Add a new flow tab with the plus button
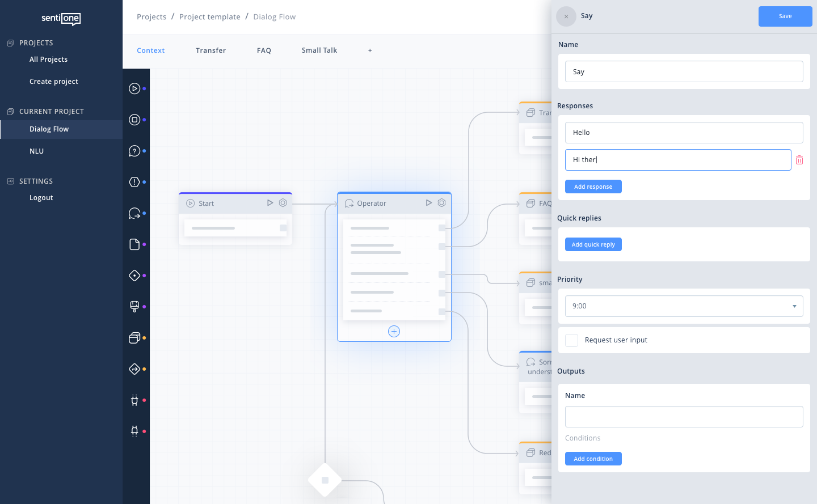 click(x=370, y=50)
